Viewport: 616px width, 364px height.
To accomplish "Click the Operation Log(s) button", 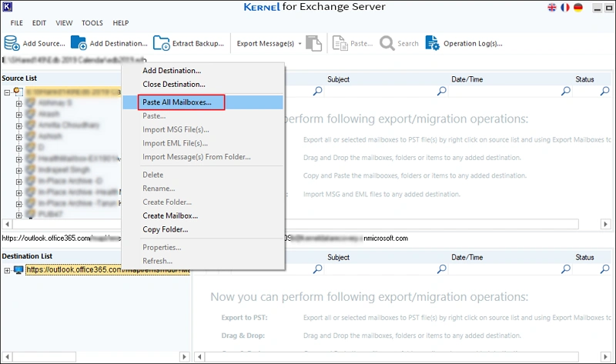I will click(x=464, y=43).
